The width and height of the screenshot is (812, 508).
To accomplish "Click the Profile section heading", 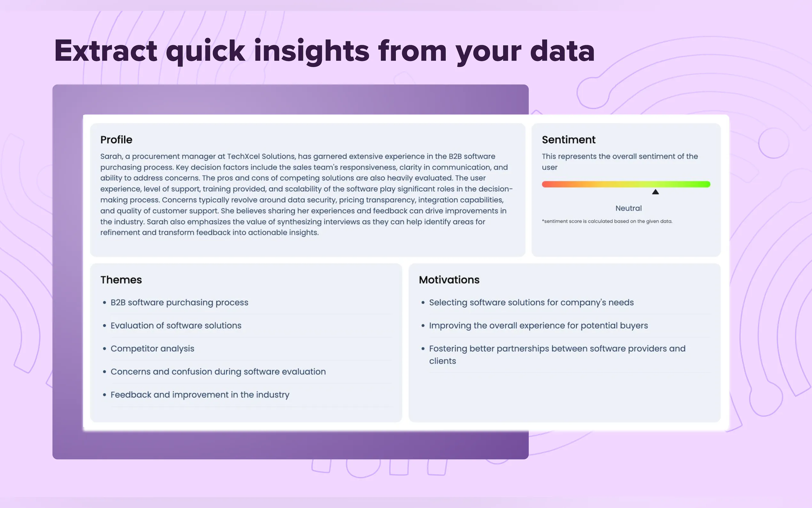I will coord(116,140).
